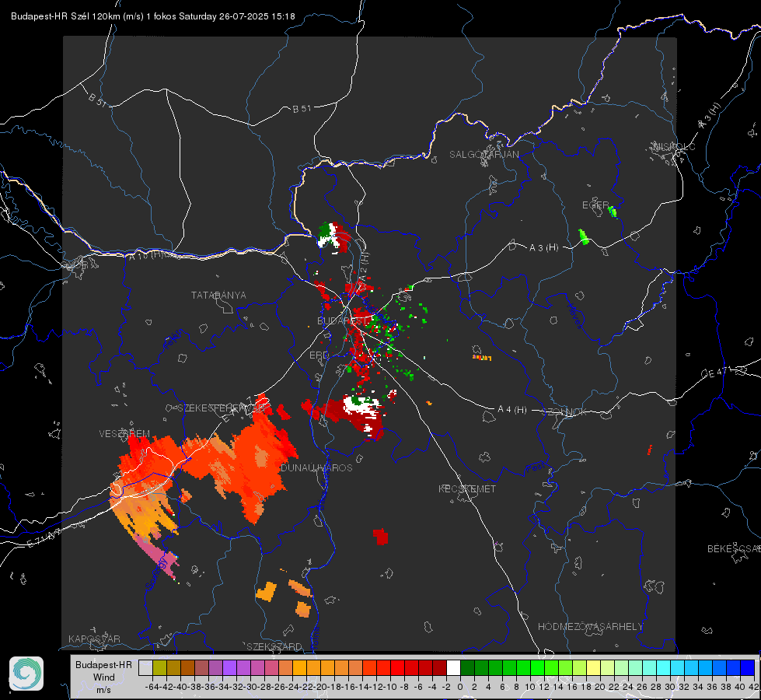Select the gray swatch left of the -64 label

(x=145, y=668)
